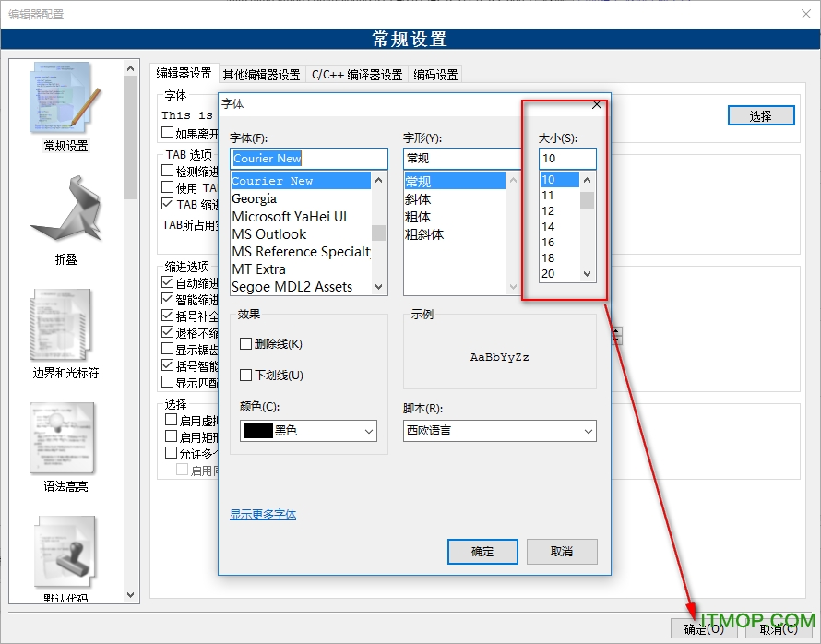
Task: Open the 脚本(R) script dropdown
Action: point(499,431)
